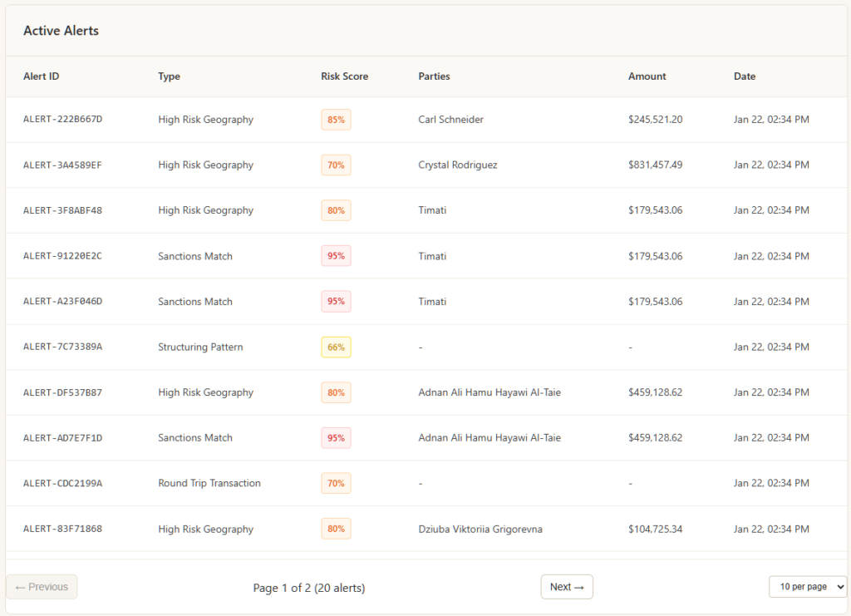
Task: Select alert ALERT-3A4589EF row
Action: tap(62, 165)
